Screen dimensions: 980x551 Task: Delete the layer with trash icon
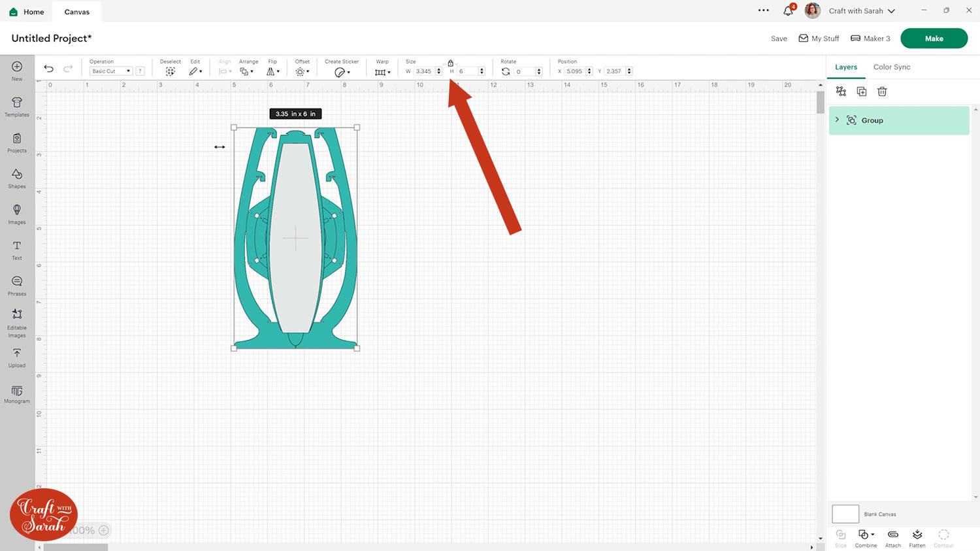882,92
